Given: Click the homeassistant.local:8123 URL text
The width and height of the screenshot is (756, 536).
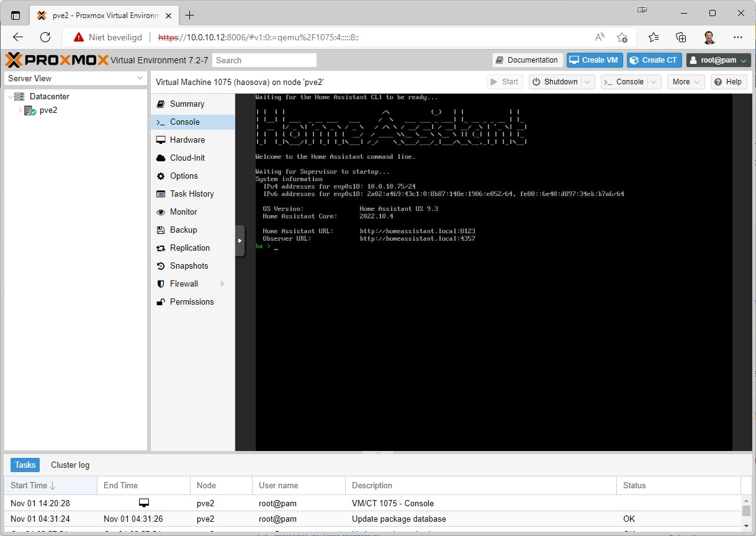Looking at the screenshot, I should click(x=417, y=231).
